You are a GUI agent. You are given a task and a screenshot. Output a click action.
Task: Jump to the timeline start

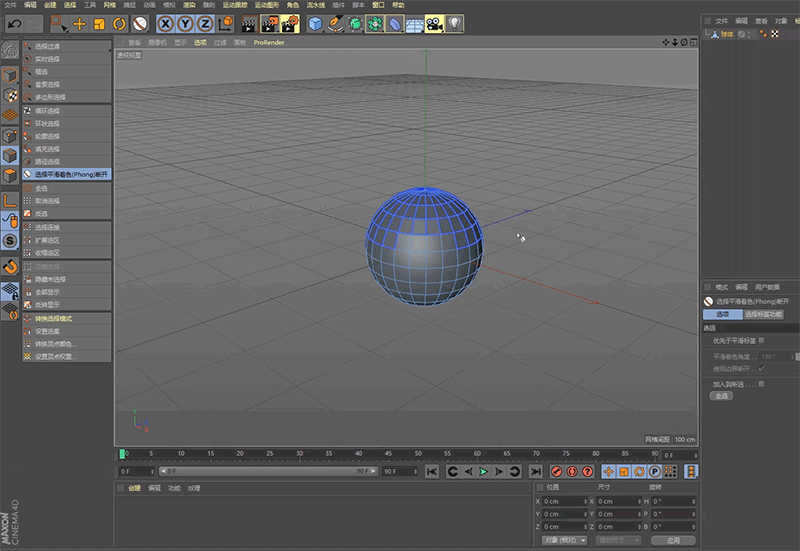click(x=432, y=471)
